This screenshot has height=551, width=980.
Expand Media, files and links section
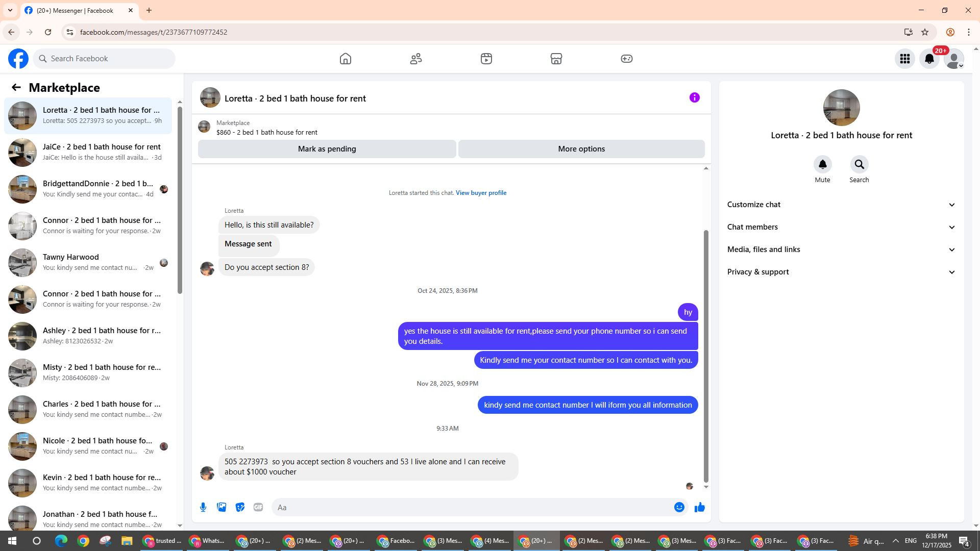click(841, 249)
